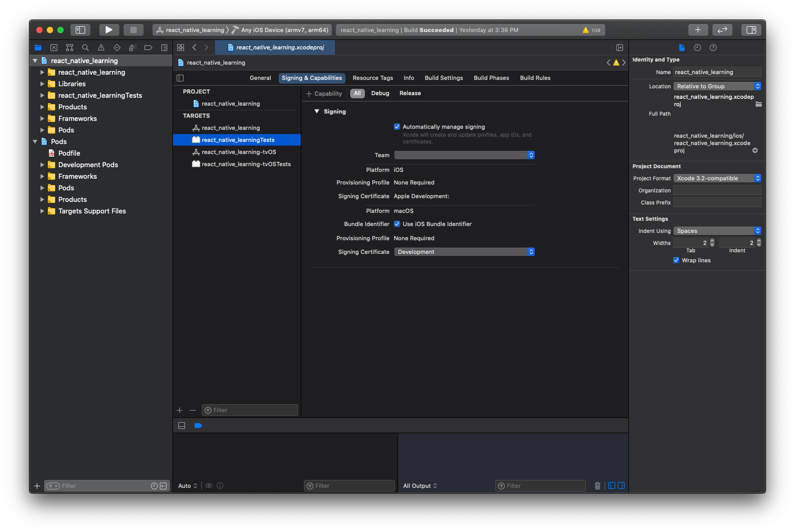The width and height of the screenshot is (795, 532).
Task: Toggle source control status filter in navigator
Action: coord(164,486)
